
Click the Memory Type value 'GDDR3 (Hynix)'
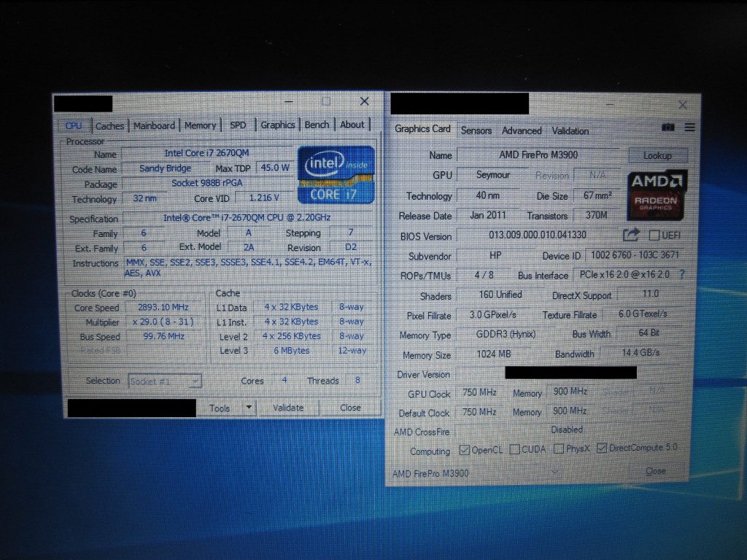coord(506,334)
